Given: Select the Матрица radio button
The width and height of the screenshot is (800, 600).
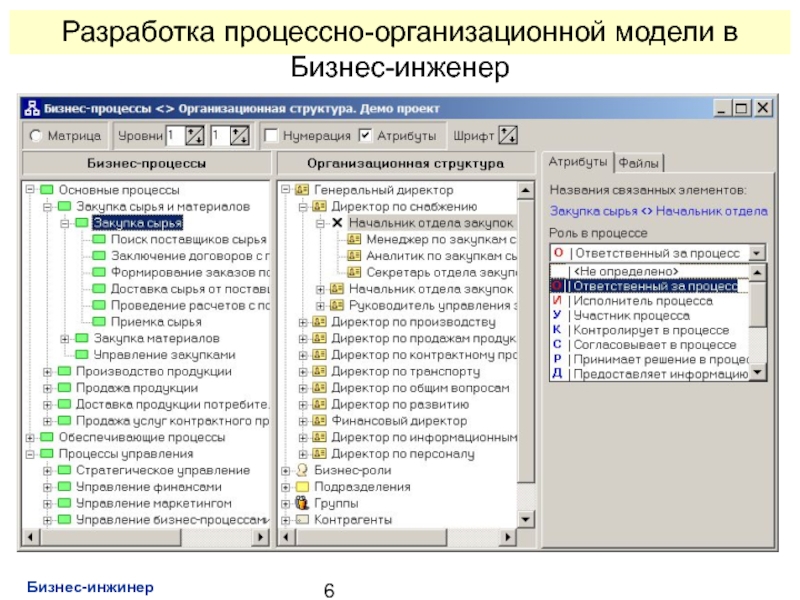Looking at the screenshot, I should point(36,136).
